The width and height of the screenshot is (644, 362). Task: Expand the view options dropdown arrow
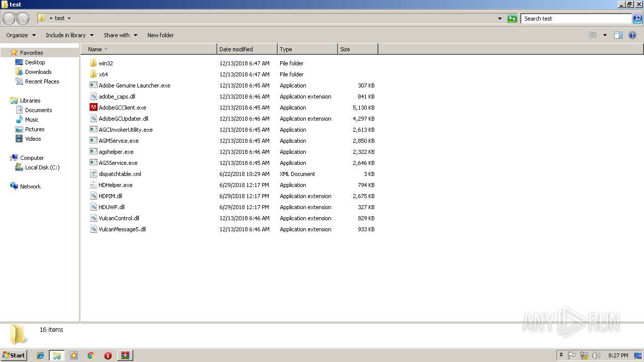[605, 35]
